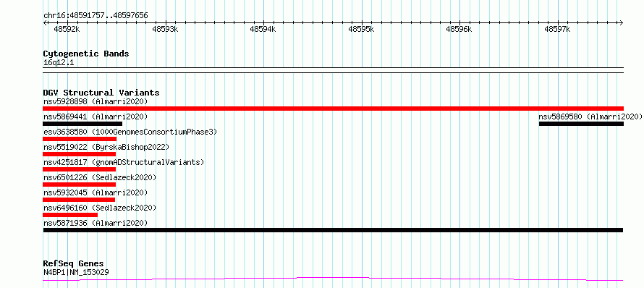The width and height of the screenshot is (644, 288).
Task: Open the N4BP1|NM_153029 gene label
Action: pyautogui.click(x=76, y=272)
